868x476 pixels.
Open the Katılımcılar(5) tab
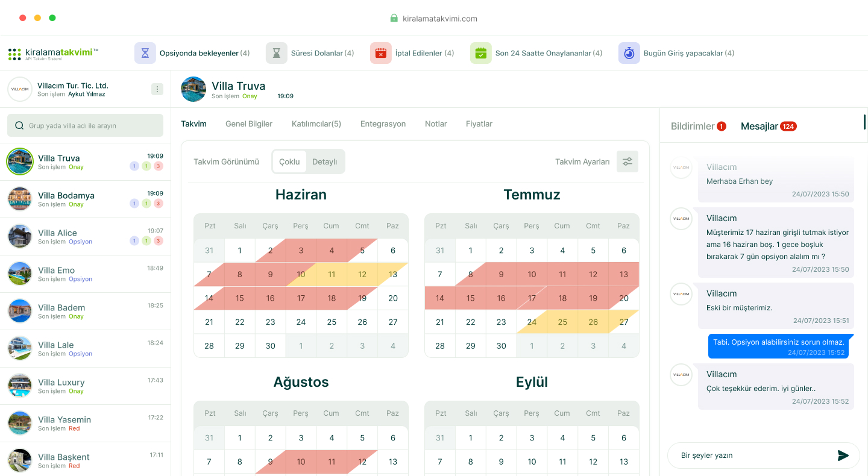tap(316, 124)
